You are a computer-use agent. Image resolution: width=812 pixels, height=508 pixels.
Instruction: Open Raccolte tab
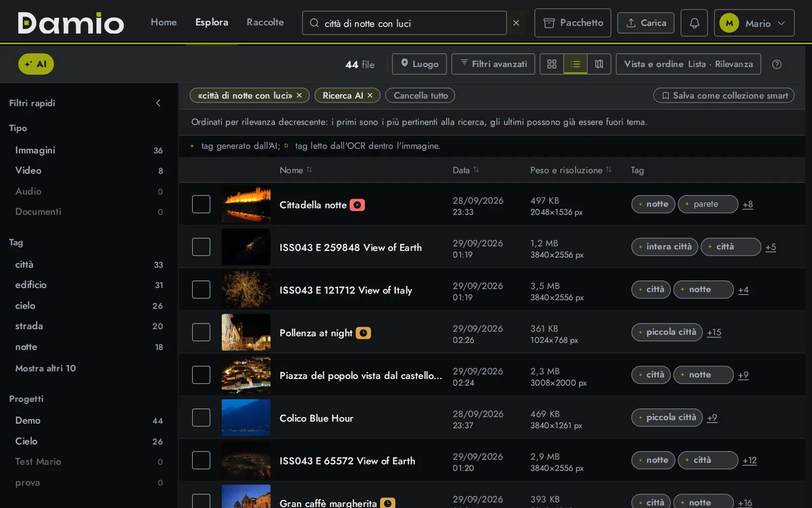(265, 22)
